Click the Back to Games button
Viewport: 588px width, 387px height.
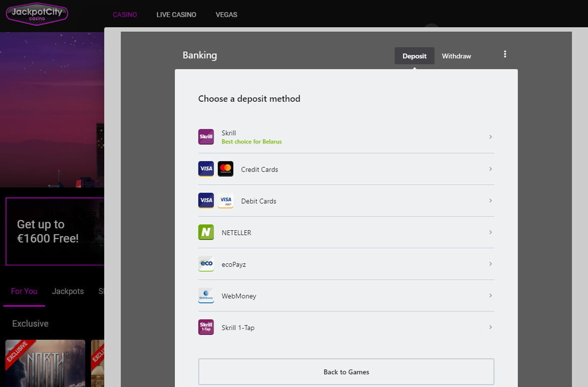pos(346,372)
